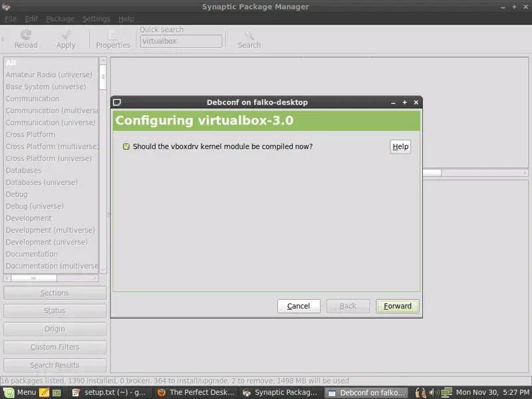
Task: Click the clock showing Mon Nov 30
Action: 492,392
